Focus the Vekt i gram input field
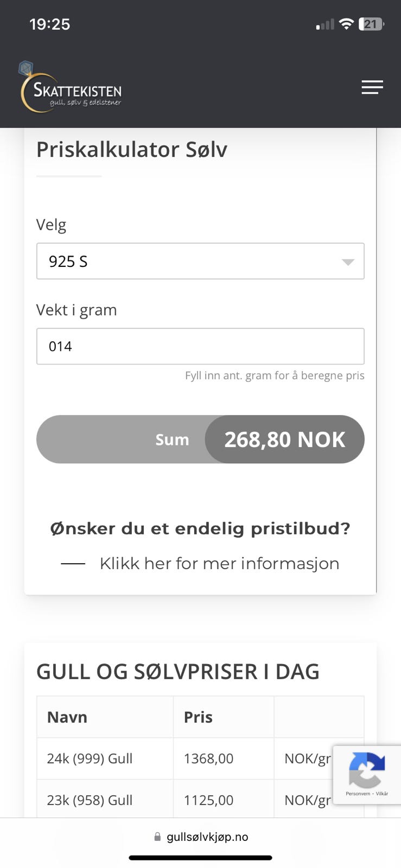 tap(200, 346)
